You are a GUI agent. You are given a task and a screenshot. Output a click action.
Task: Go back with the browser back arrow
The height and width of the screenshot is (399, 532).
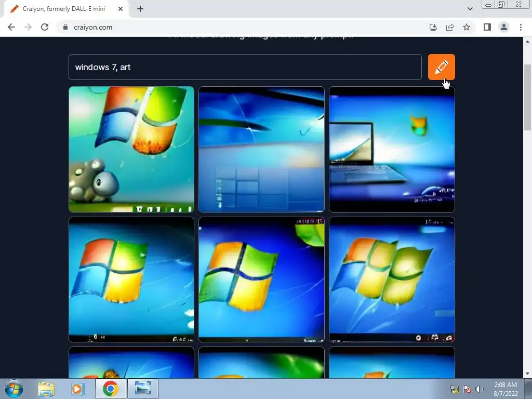(11, 27)
